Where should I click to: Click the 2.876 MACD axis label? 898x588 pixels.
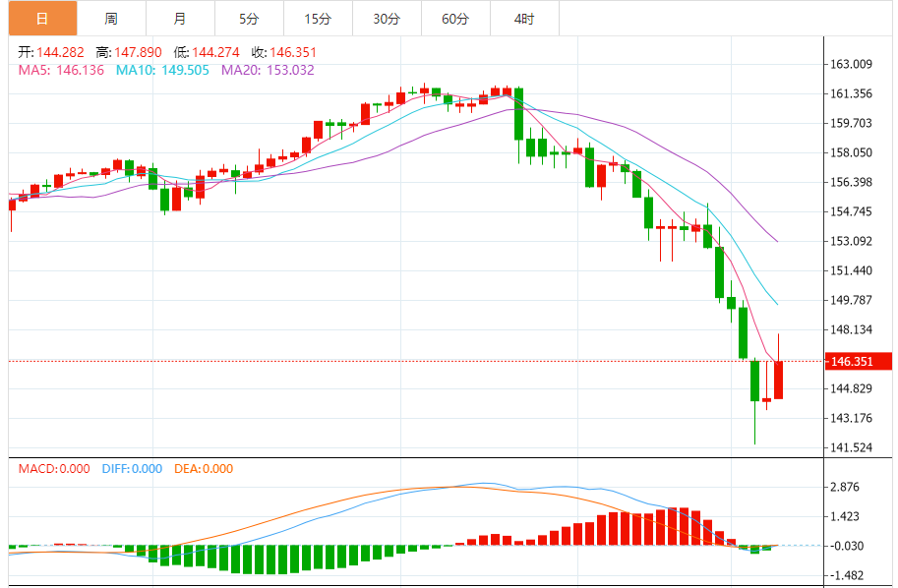[845, 488]
